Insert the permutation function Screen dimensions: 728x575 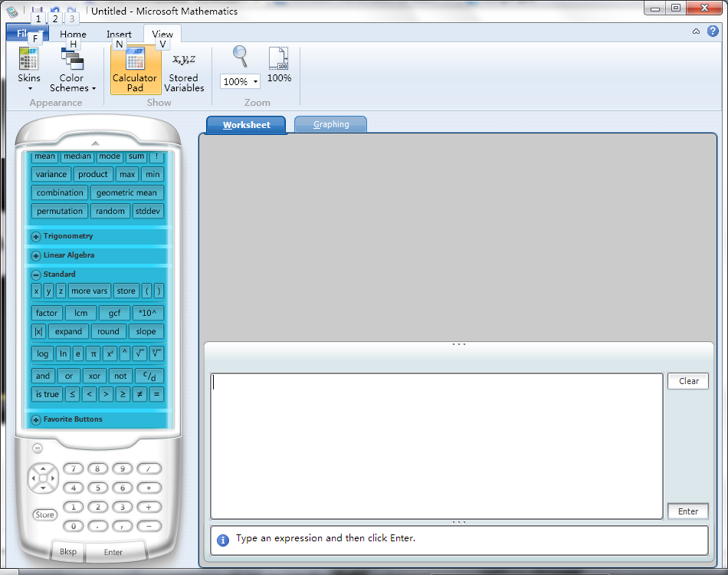(x=60, y=211)
